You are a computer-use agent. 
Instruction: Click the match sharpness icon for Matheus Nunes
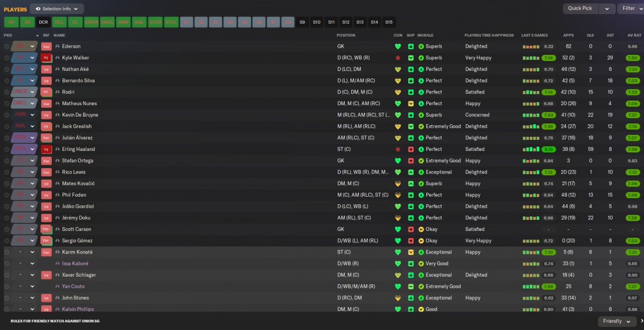(x=411, y=104)
